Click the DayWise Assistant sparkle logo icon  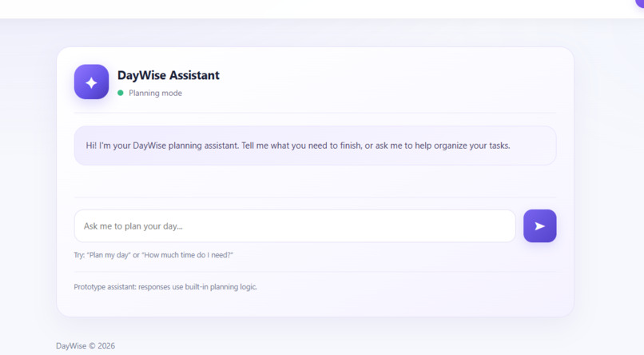[91, 82]
